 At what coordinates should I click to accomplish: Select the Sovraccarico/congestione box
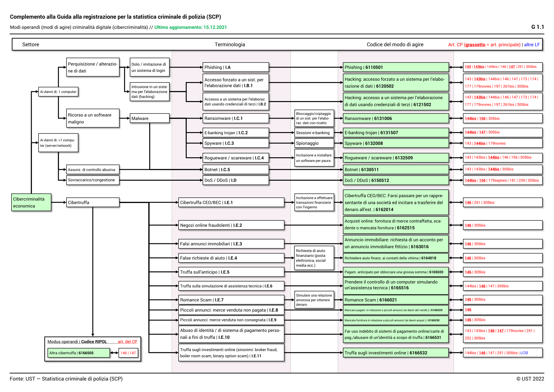(x=93, y=180)
